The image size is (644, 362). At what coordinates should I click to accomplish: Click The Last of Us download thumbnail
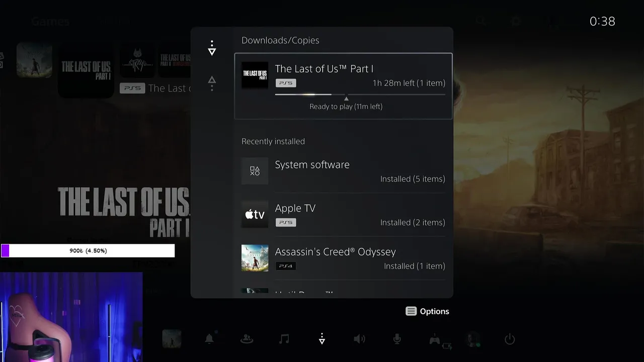click(x=255, y=75)
